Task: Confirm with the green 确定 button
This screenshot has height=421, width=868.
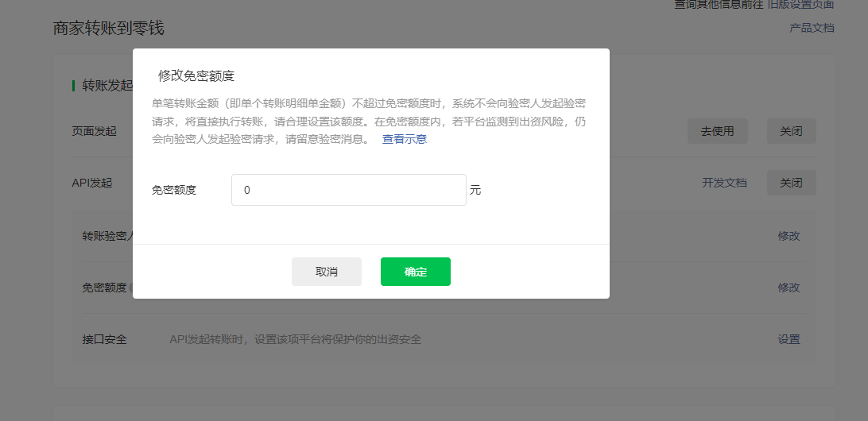Action: coord(415,272)
